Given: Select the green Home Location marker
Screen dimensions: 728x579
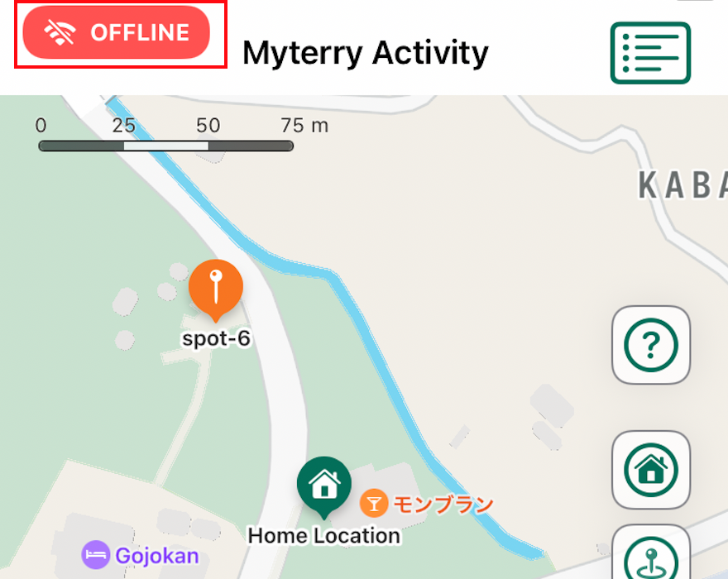Looking at the screenshot, I should pyautogui.click(x=324, y=486).
